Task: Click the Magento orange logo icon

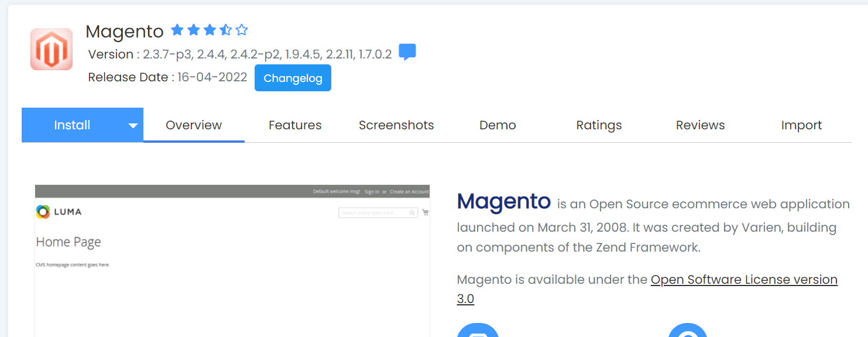Action: (52, 49)
